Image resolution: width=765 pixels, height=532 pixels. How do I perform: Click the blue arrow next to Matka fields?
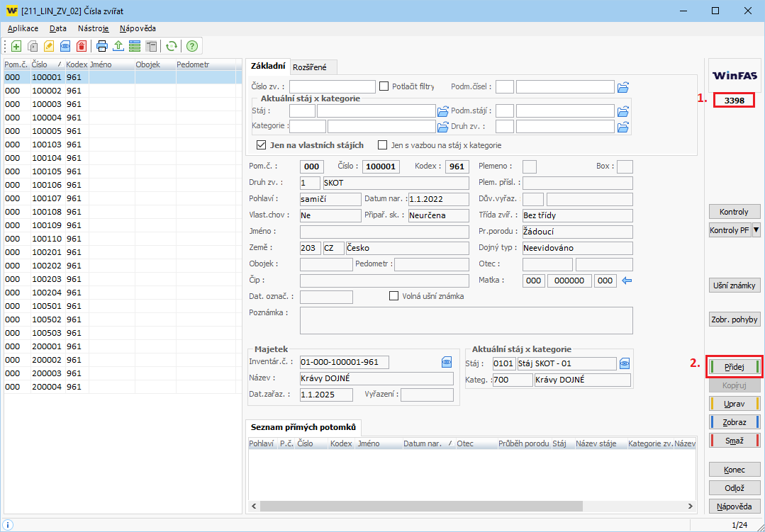click(x=626, y=281)
